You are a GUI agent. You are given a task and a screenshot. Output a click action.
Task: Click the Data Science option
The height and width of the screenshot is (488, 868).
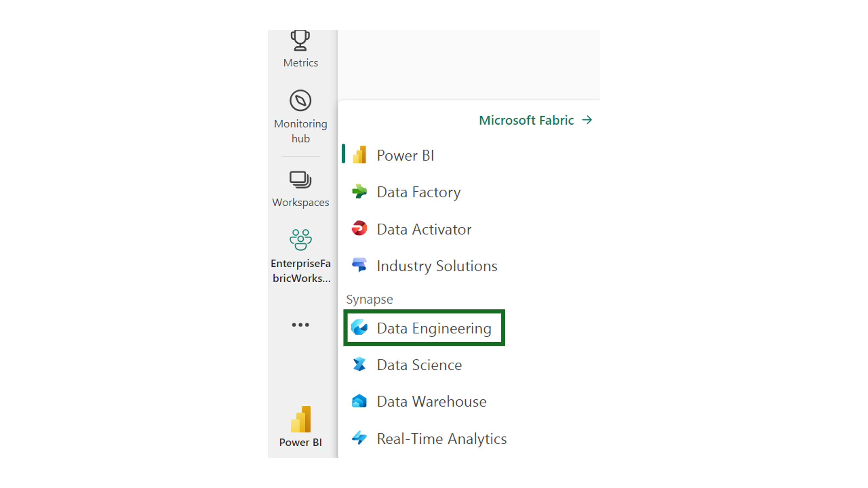(419, 365)
